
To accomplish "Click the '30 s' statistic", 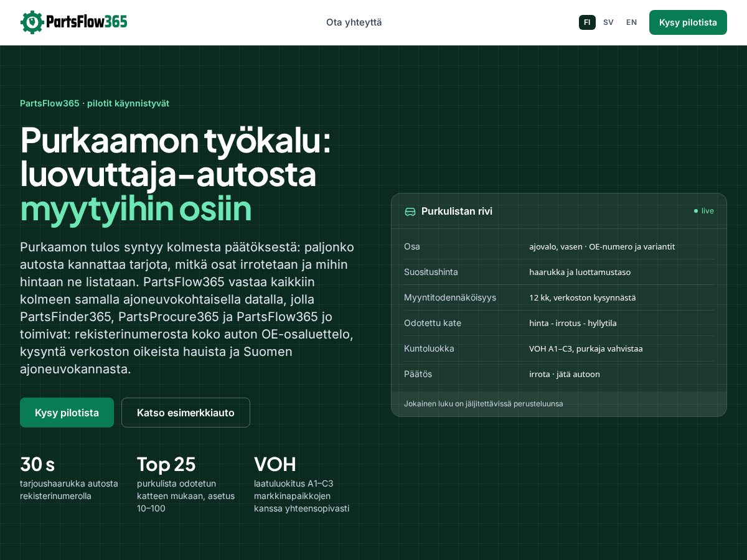I will click(x=37, y=464).
